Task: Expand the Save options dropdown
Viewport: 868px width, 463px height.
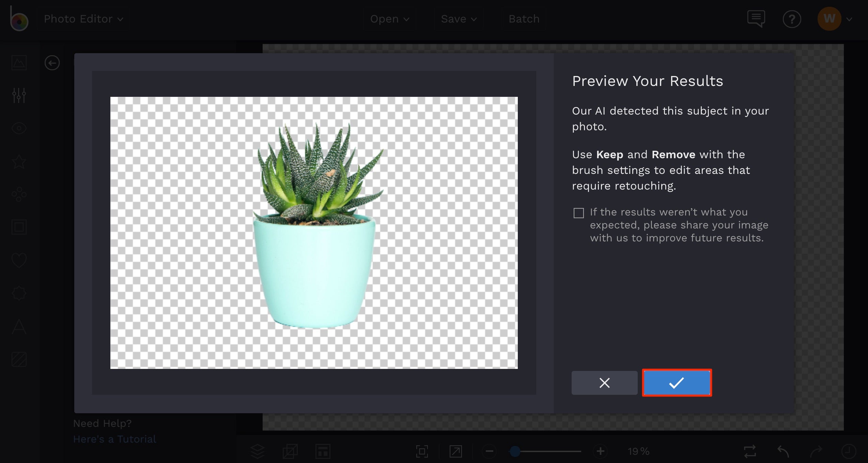Action: click(x=459, y=19)
